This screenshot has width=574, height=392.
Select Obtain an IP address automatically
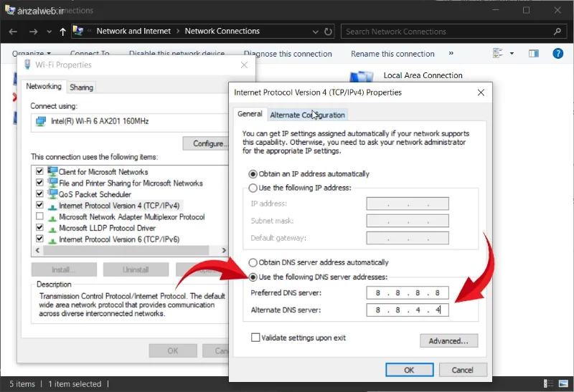(253, 174)
